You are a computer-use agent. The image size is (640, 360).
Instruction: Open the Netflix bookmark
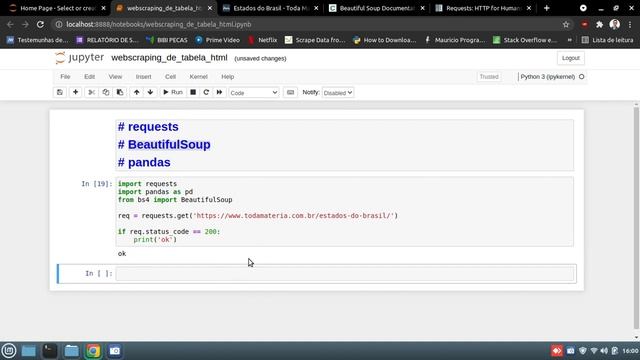point(263,40)
